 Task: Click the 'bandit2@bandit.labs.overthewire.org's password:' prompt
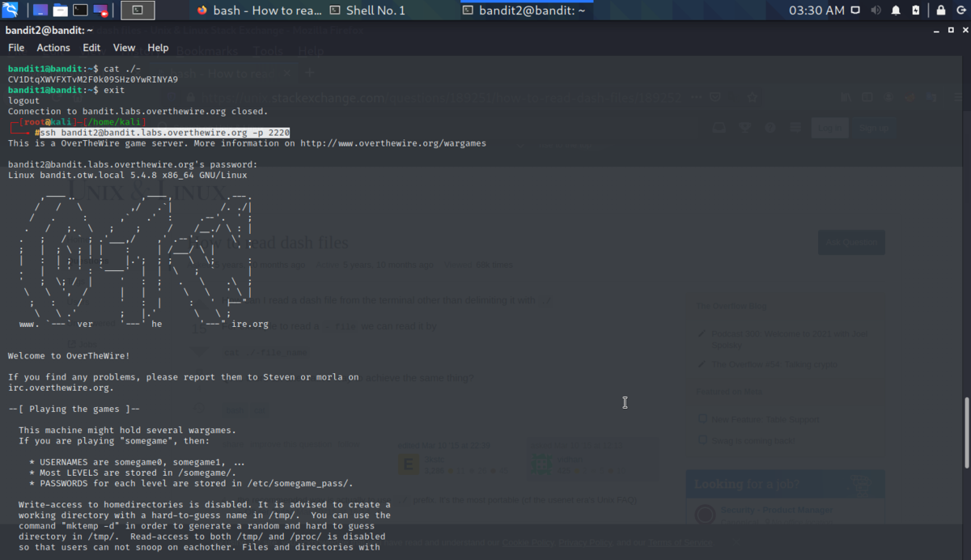click(x=133, y=164)
